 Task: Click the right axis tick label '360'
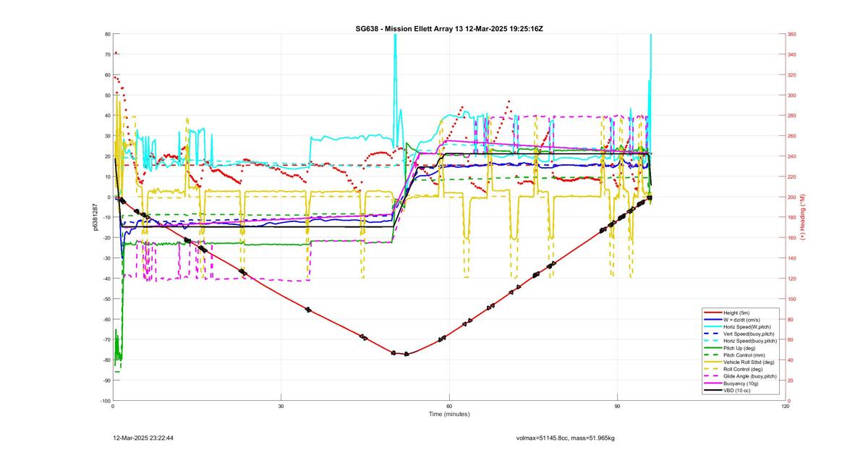coord(792,35)
